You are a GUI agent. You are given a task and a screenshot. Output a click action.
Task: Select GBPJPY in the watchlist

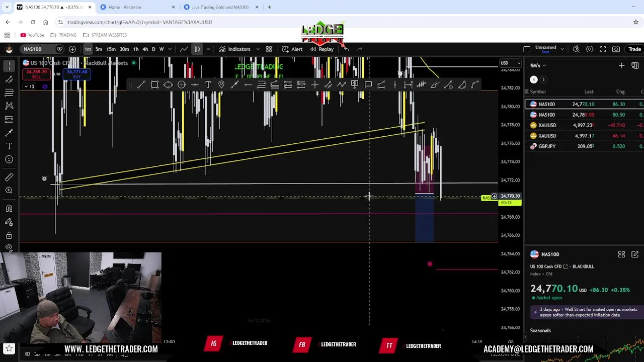[x=584, y=146]
